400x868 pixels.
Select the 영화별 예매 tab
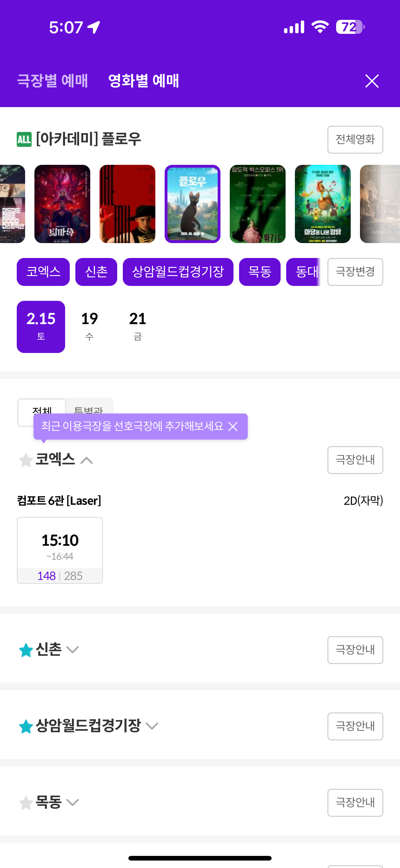[144, 81]
